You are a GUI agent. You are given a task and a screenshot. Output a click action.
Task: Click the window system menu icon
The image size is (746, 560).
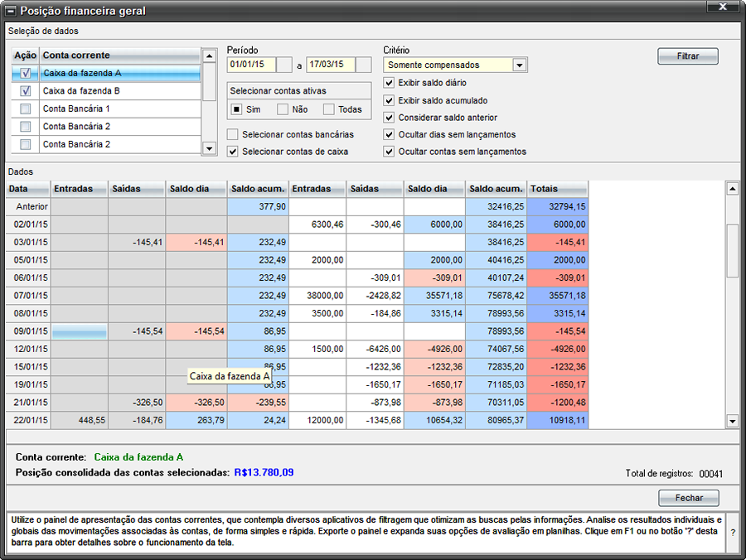click(11, 11)
